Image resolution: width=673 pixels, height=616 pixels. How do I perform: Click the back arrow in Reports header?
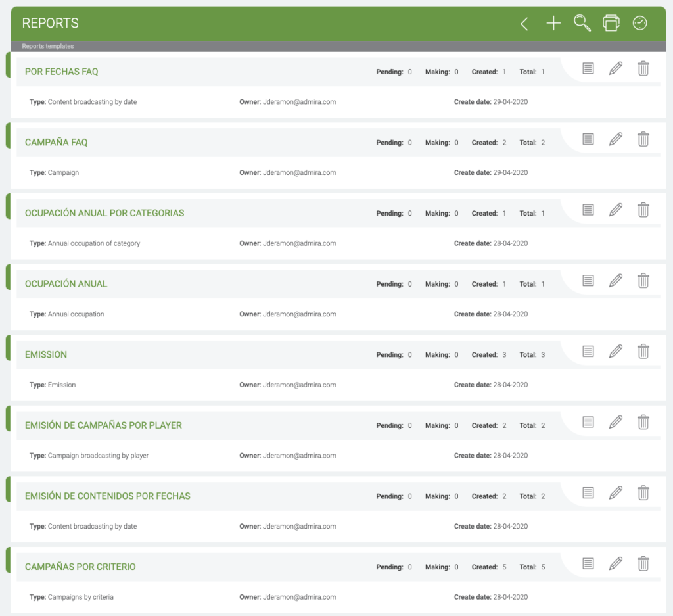pyautogui.click(x=524, y=24)
